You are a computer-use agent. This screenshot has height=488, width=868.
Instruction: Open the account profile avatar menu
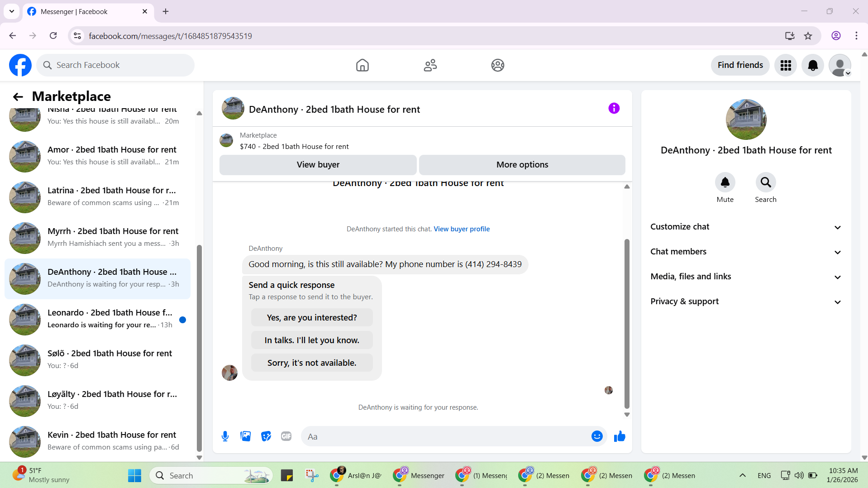click(x=840, y=65)
